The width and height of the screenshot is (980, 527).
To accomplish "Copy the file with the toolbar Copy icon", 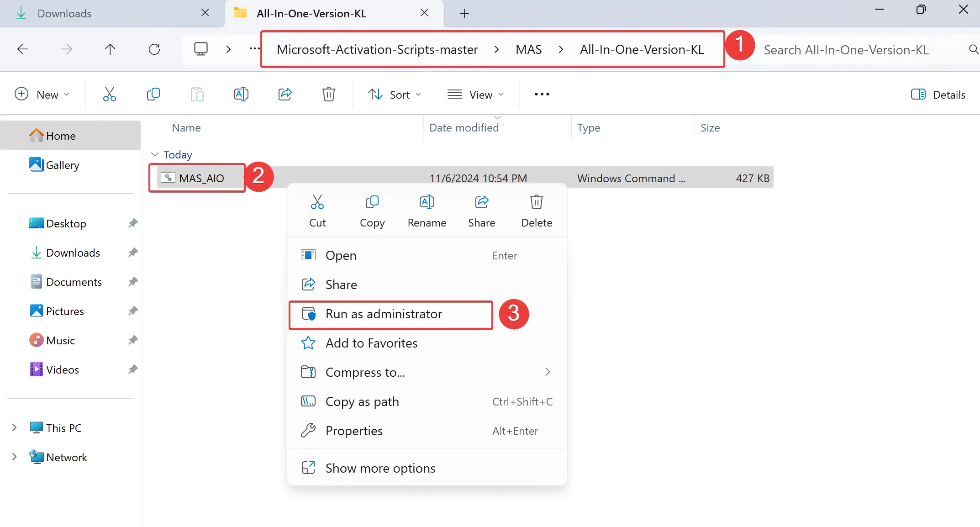I will coord(153,94).
